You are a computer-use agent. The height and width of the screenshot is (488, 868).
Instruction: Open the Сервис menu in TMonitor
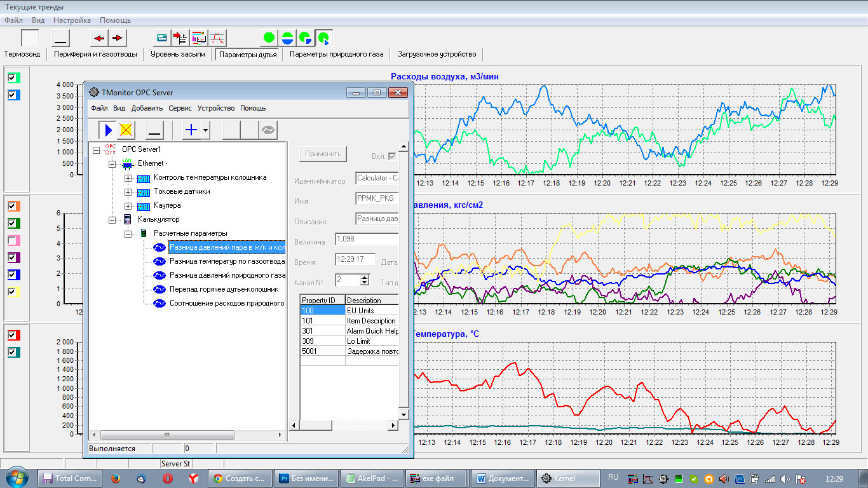(180, 108)
